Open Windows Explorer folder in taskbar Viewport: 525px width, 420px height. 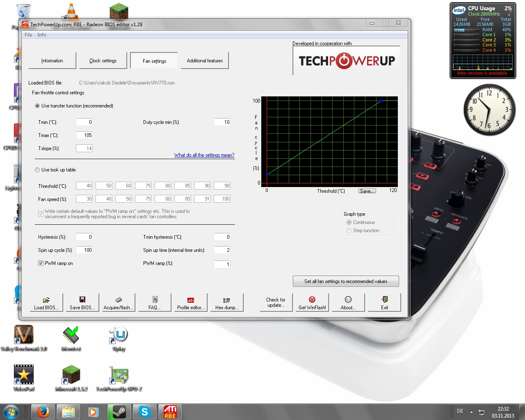(x=68, y=412)
